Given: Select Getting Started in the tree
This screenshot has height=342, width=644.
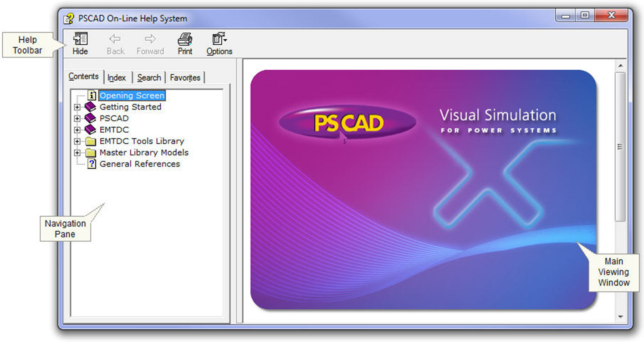Looking at the screenshot, I should point(130,107).
